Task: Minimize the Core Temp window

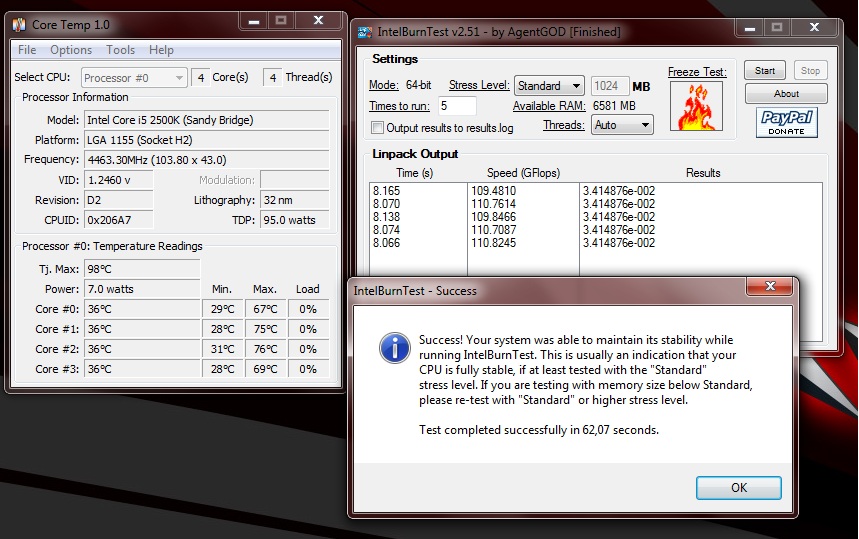Action: pos(254,21)
